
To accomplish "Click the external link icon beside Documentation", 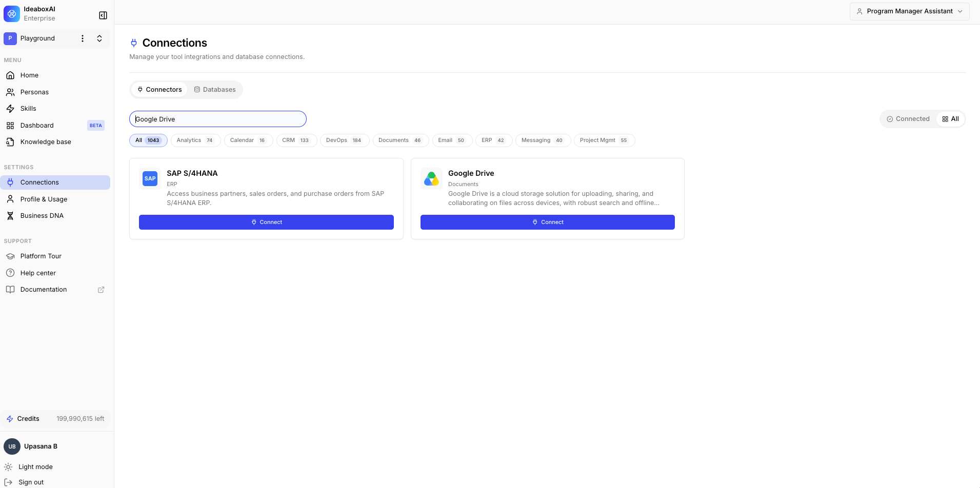I will click(x=101, y=290).
